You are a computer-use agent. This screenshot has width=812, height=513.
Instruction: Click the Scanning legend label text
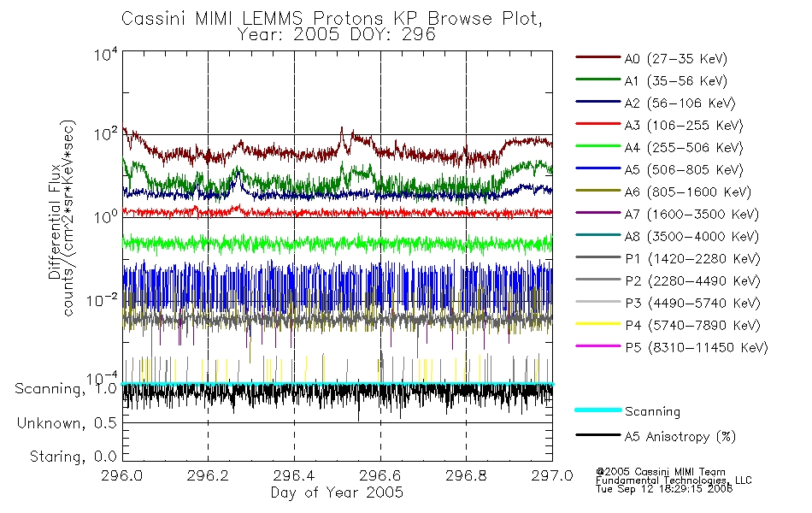tap(652, 412)
